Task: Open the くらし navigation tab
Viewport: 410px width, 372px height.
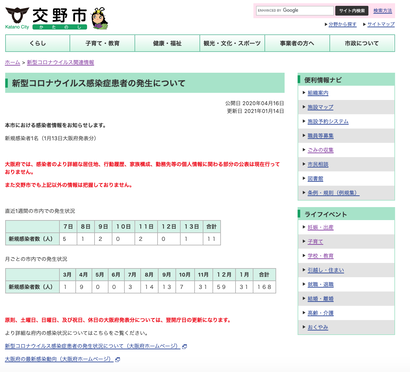Action: click(x=38, y=43)
